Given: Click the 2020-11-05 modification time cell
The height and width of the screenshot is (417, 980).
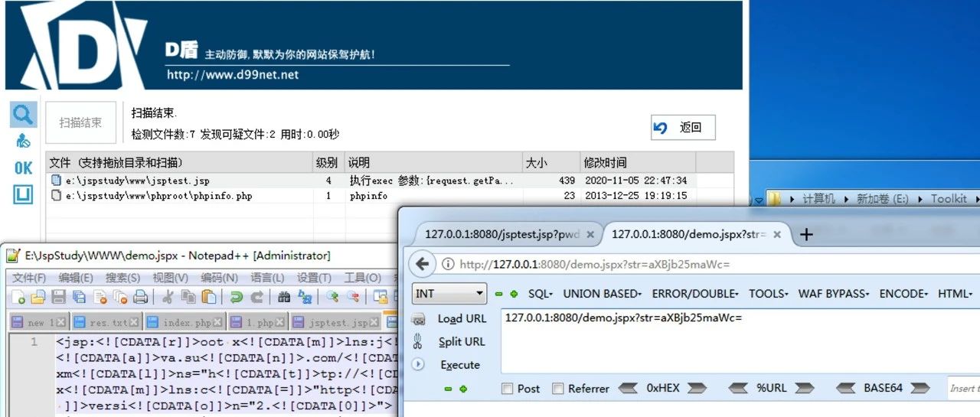Looking at the screenshot, I should (x=635, y=181).
